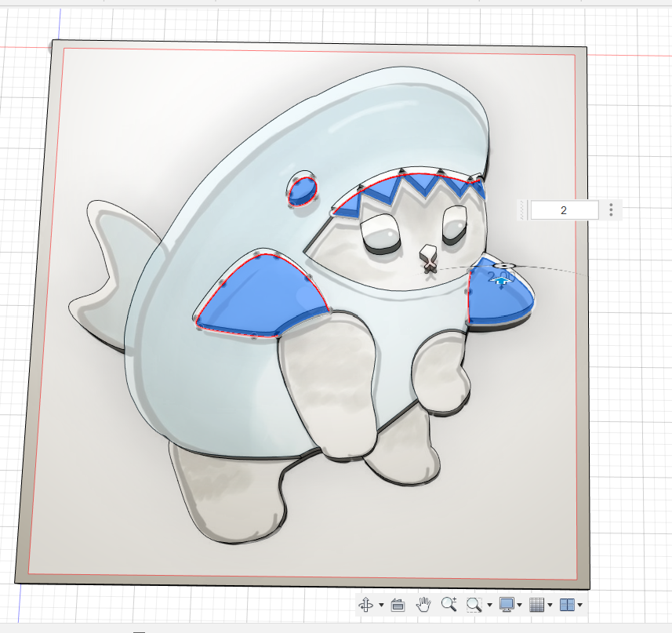Open the three-dot options next to the value box

click(x=610, y=210)
